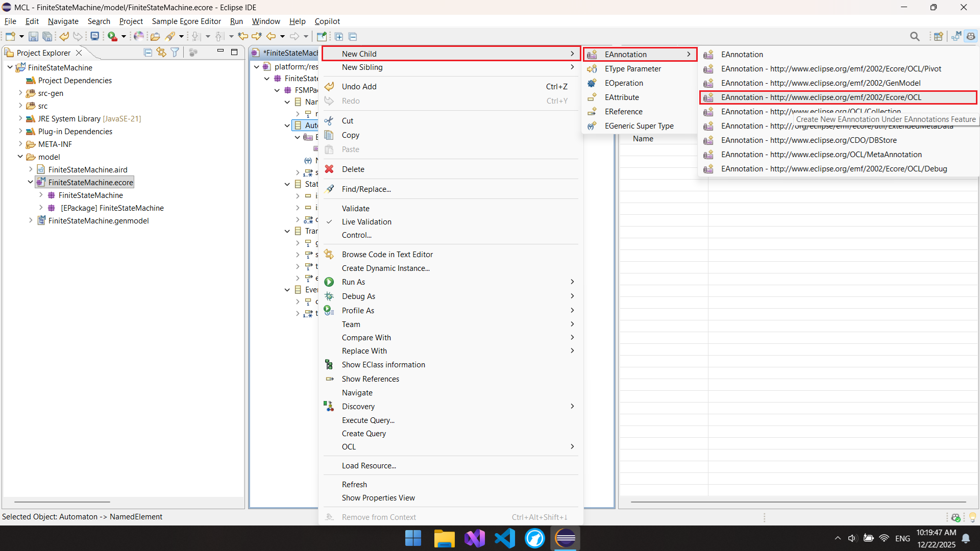Click the toolbar search magnifier icon
The width and height of the screenshot is (980, 551).
click(915, 36)
